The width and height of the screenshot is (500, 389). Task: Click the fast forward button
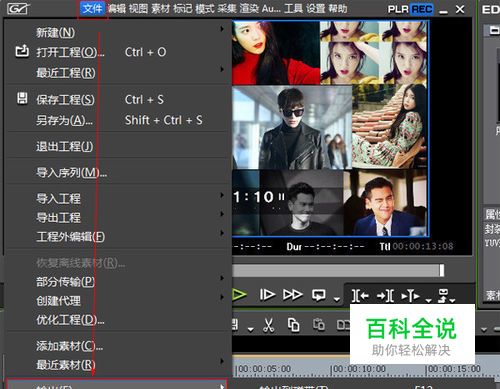click(x=293, y=295)
